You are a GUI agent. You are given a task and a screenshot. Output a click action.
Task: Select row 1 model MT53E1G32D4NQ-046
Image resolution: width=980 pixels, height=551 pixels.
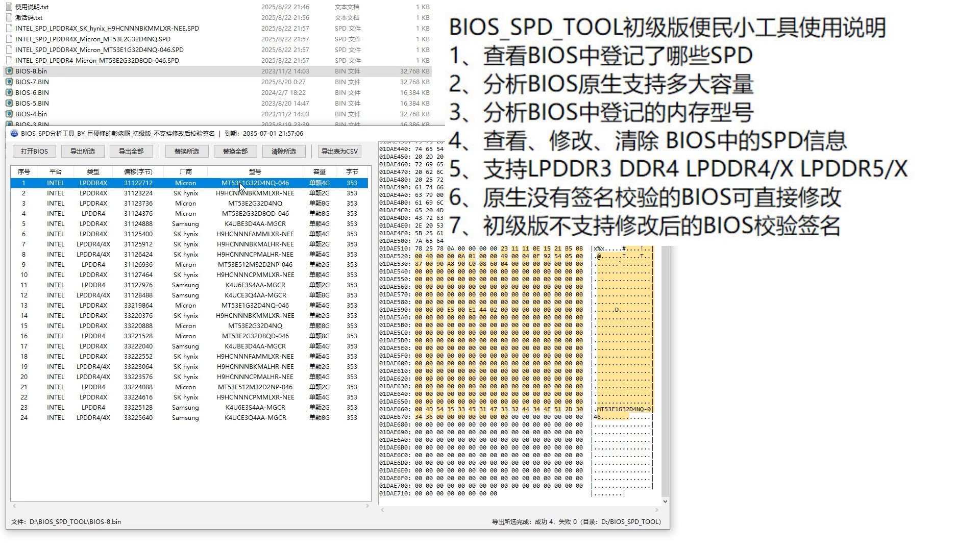tap(255, 183)
